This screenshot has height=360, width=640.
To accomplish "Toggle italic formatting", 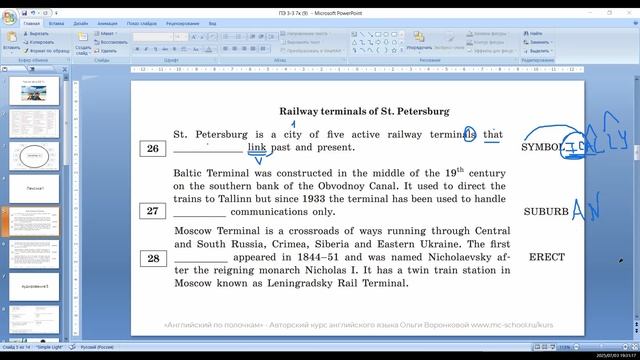I will point(146,49).
